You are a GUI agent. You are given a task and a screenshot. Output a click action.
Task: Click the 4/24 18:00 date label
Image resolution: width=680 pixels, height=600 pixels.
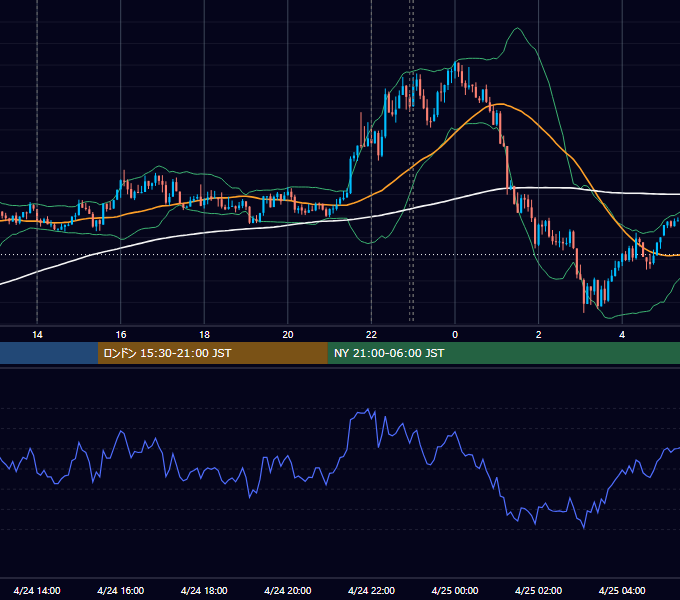pos(204,590)
